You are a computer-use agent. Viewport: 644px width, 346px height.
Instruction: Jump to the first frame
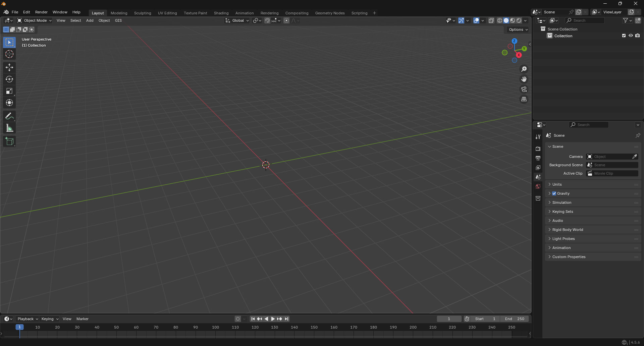pyautogui.click(x=253, y=319)
